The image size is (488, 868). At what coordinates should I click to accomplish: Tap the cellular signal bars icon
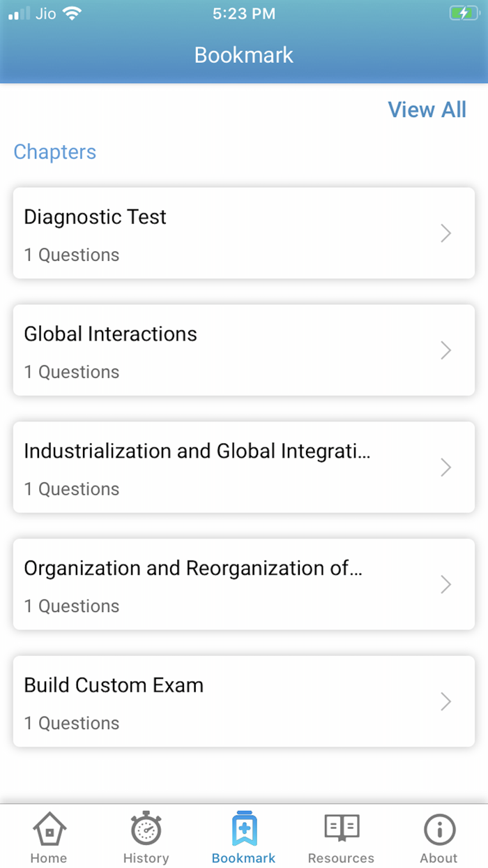tap(20, 13)
